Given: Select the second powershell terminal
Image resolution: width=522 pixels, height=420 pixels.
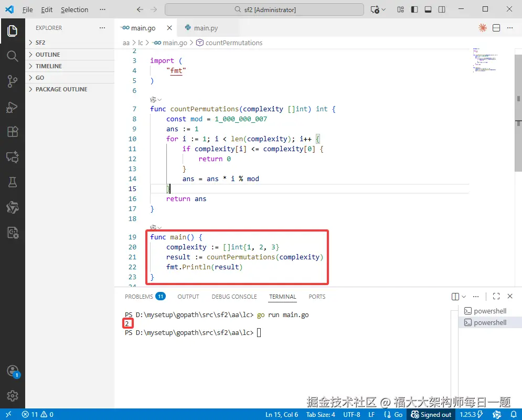Looking at the screenshot, I should tap(489, 322).
